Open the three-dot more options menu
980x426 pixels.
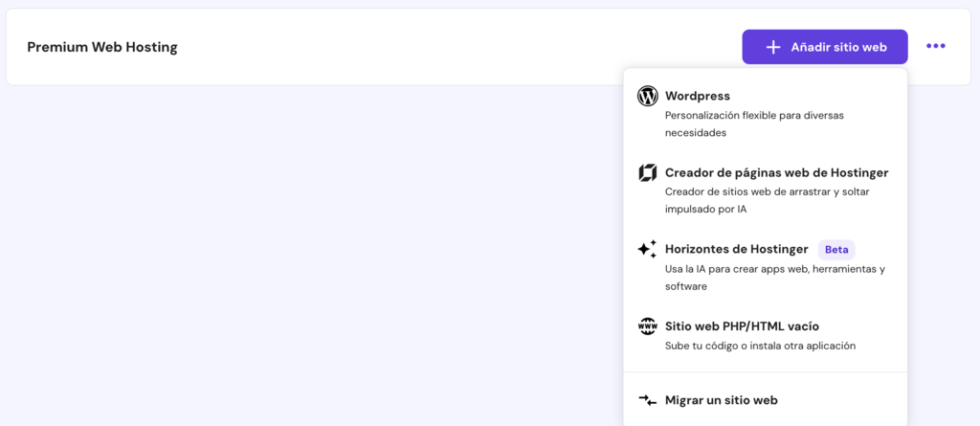[x=935, y=46]
